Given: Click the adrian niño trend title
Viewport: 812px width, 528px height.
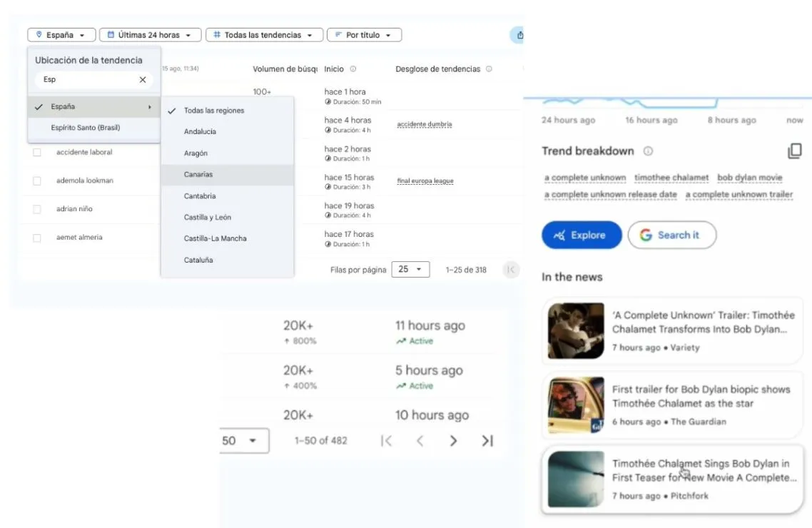Looking at the screenshot, I should [x=74, y=209].
